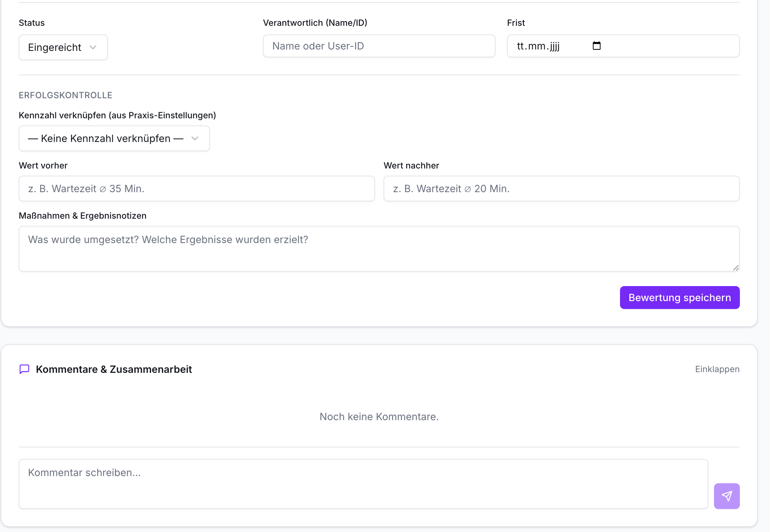Click the Verantwortlich (Name/ID) label

[315, 23]
